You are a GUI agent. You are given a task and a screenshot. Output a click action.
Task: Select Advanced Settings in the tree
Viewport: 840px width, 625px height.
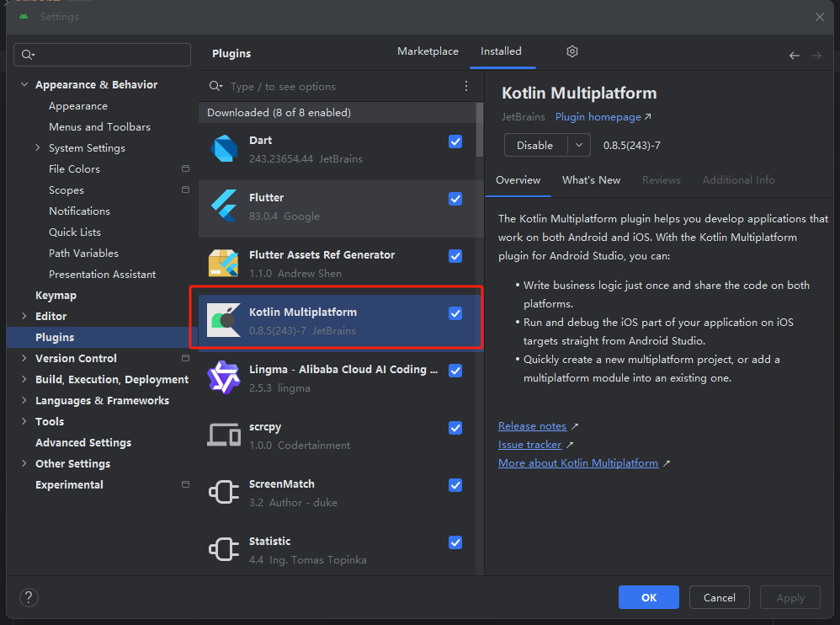[83, 442]
